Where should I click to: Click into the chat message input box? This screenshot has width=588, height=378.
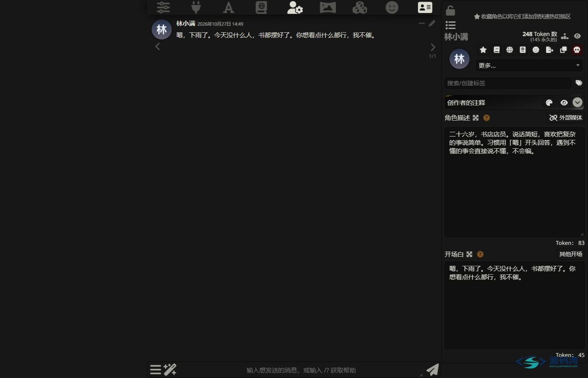coord(301,370)
